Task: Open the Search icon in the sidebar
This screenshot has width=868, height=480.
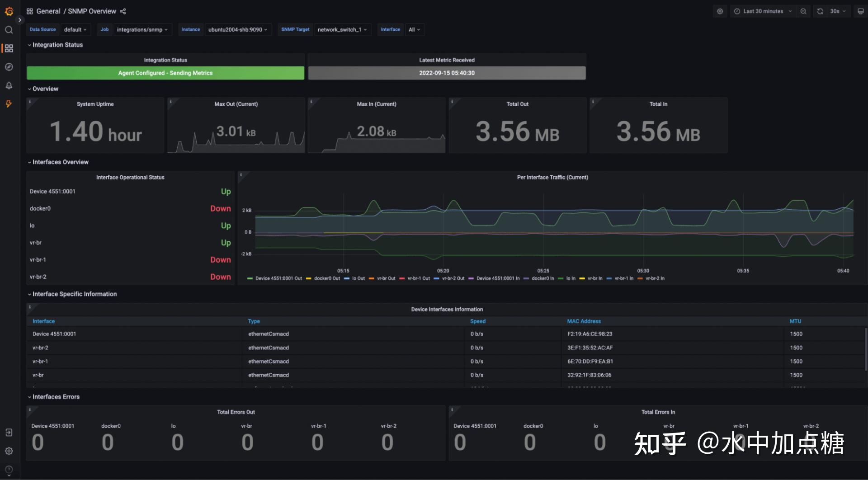Action: [9, 30]
